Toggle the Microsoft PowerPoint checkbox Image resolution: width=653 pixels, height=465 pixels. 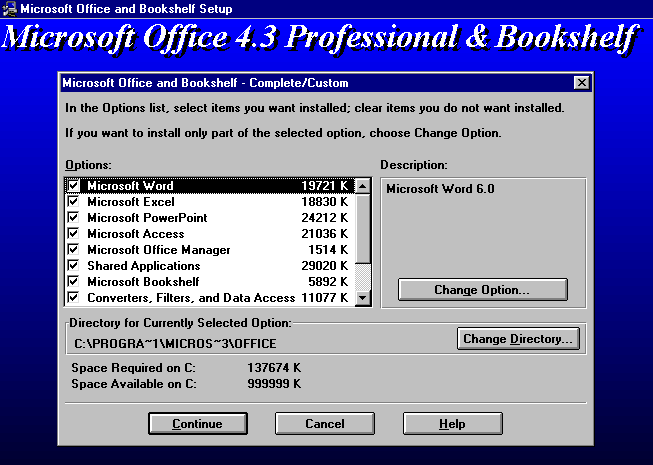pyautogui.click(x=74, y=218)
